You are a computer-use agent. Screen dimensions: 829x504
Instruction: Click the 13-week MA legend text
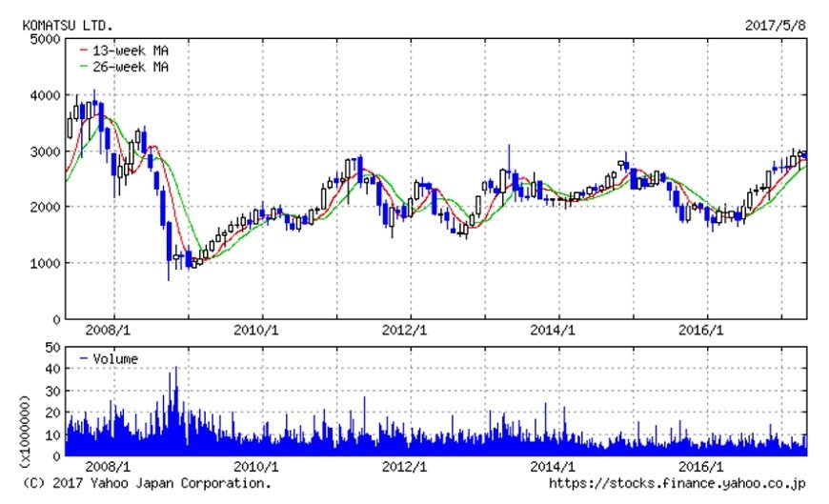(x=127, y=50)
